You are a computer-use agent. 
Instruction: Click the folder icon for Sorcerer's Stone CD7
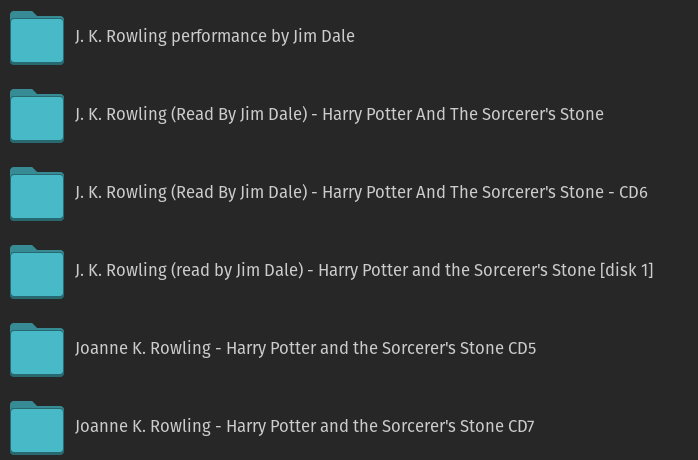coord(37,428)
